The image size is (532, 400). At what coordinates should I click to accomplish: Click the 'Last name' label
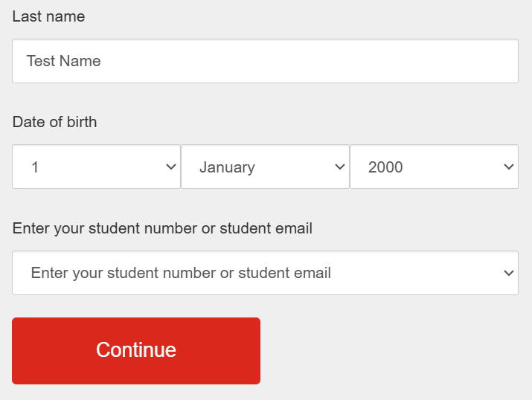click(48, 16)
